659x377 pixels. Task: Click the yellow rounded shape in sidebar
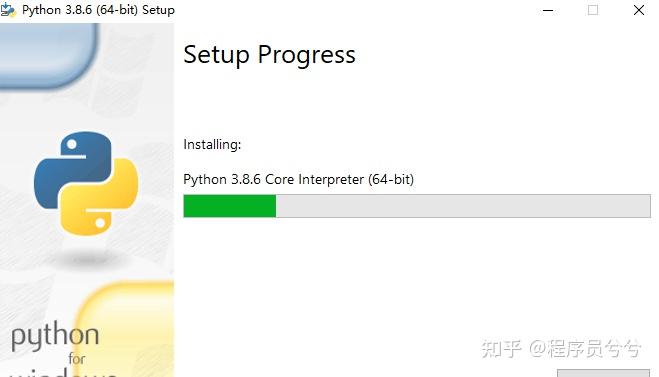click(x=125, y=329)
